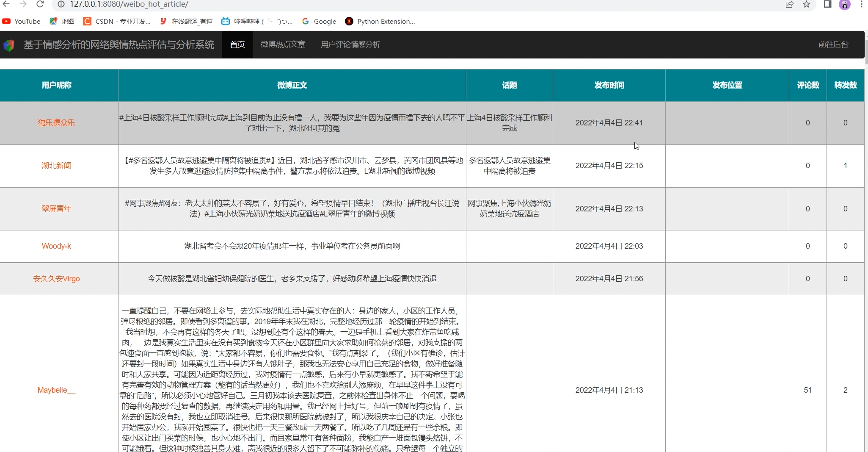Screen dimensions: 868x452
Task: Open user 独乐携众乐
Action: click(56, 123)
